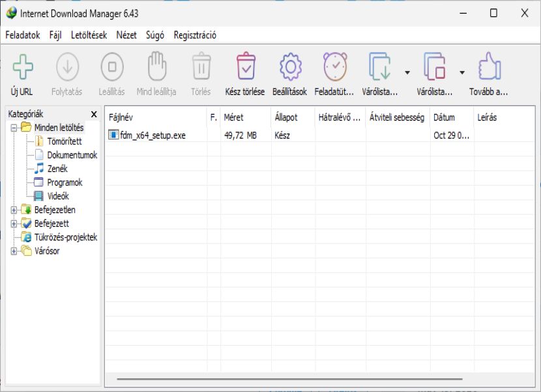Viewport: 541px width, 392px height.
Task: Open the Súgó menu
Action: point(155,35)
